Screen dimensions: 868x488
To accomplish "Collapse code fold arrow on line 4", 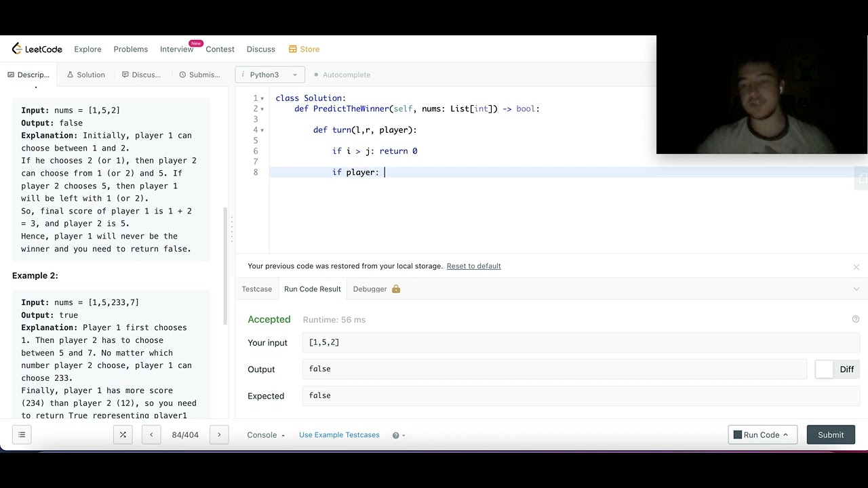I will pyautogui.click(x=262, y=129).
